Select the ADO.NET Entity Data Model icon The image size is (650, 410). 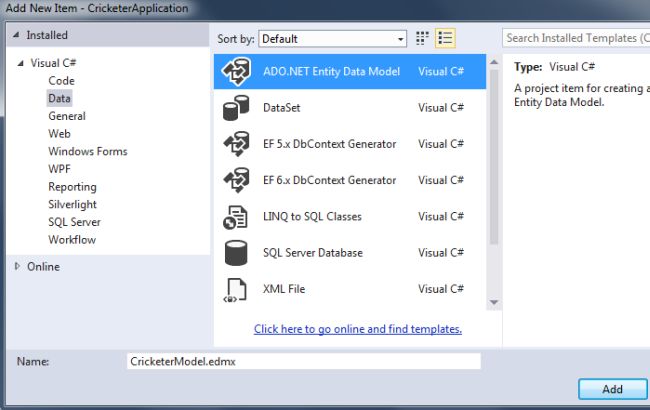point(235,72)
